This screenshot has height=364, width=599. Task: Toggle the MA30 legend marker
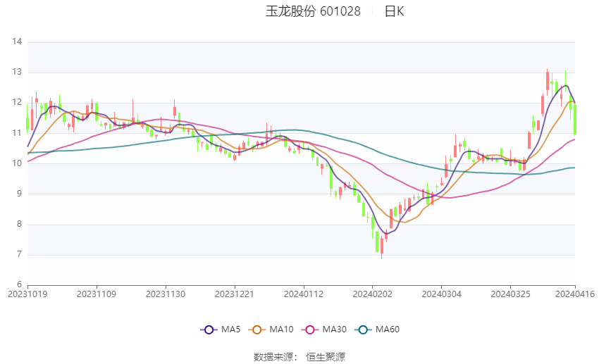(310, 330)
